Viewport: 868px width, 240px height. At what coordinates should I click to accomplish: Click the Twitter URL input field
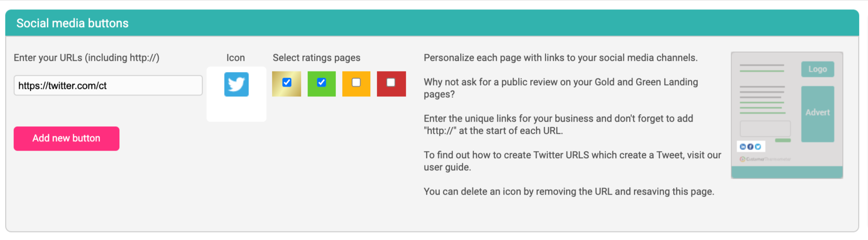108,86
